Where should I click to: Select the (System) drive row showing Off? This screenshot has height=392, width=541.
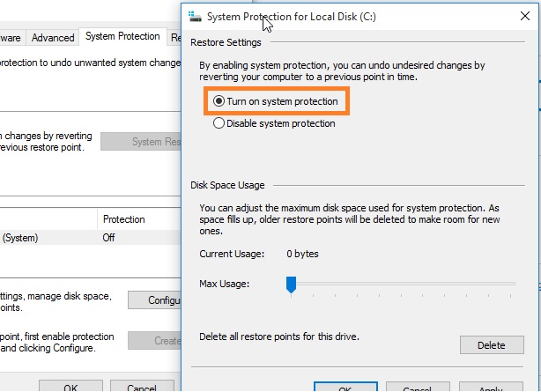tap(91, 238)
